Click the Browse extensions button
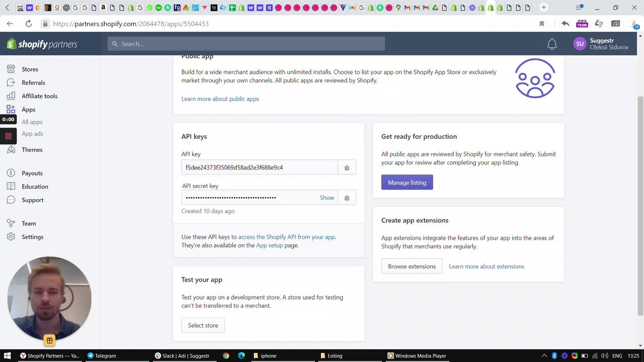The image size is (644, 362). [412, 266]
